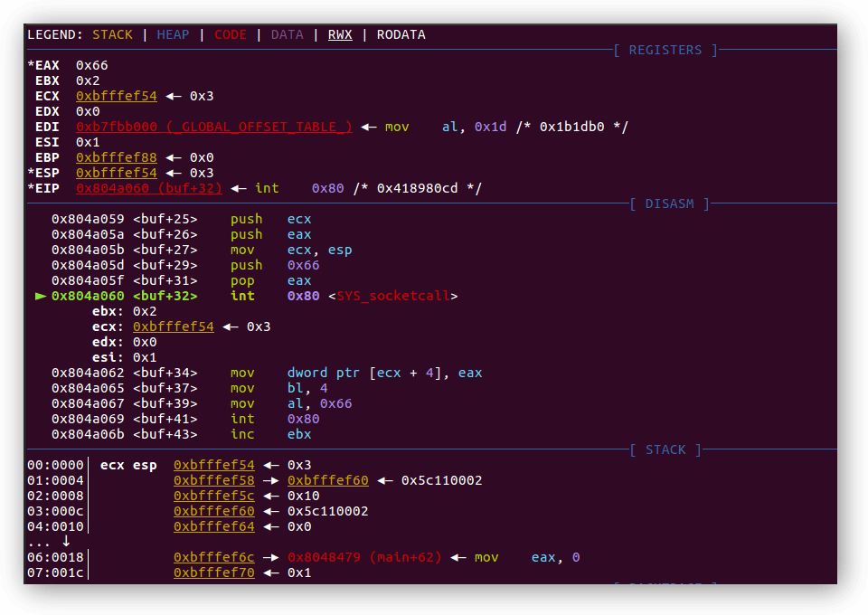Viewport: 868px width, 615px height.
Task: Click the green current-instruction arrow marker
Action: [40, 296]
